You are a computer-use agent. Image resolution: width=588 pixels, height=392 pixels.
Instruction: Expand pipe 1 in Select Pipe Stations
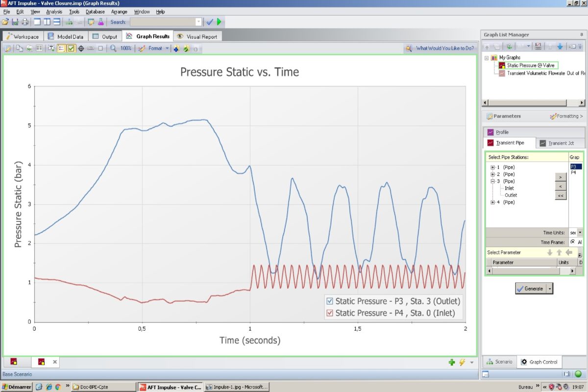[492, 168]
